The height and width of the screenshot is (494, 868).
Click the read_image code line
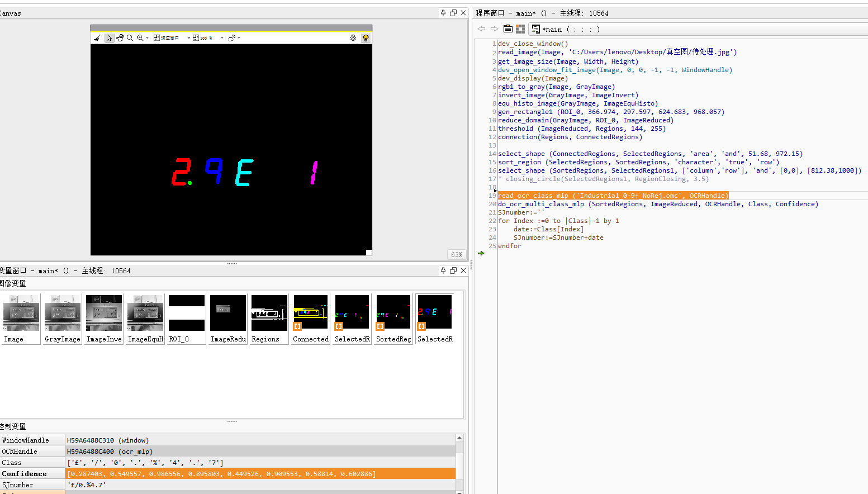pos(618,52)
